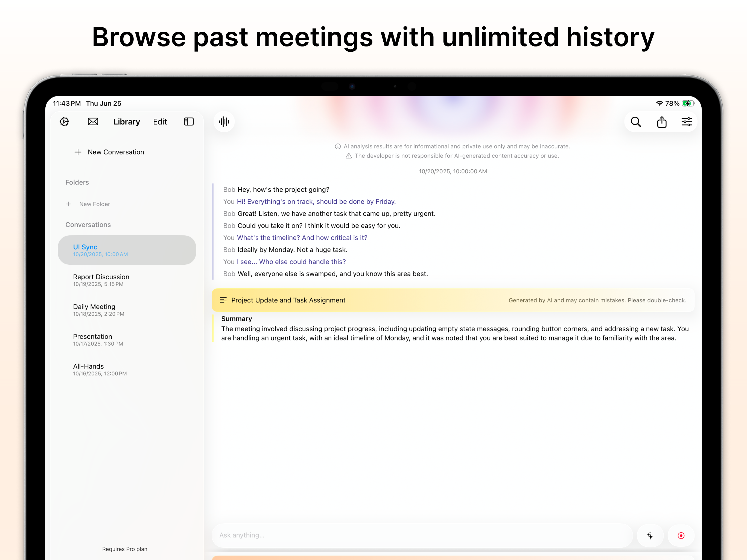The width and height of the screenshot is (747, 560).
Task: Tap message 'Hi! Everything's on track'
Action: point(316,202)
